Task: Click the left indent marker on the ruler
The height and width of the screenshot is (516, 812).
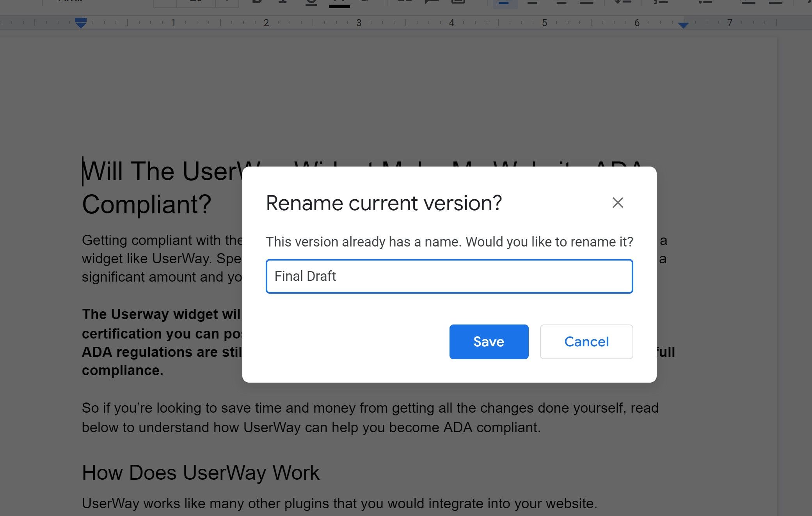Action: click(x=80, y=23)
